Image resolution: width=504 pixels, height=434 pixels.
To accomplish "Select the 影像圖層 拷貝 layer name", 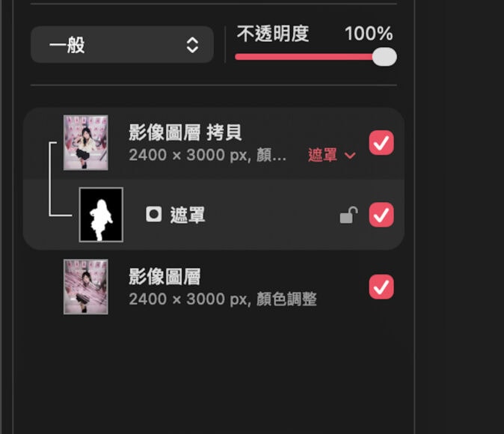I will [185, 132].
